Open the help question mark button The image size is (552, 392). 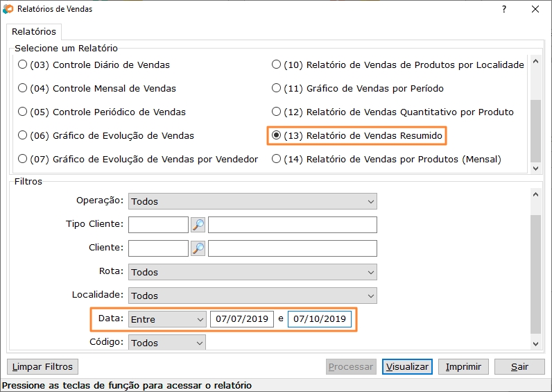pos(504,9)
